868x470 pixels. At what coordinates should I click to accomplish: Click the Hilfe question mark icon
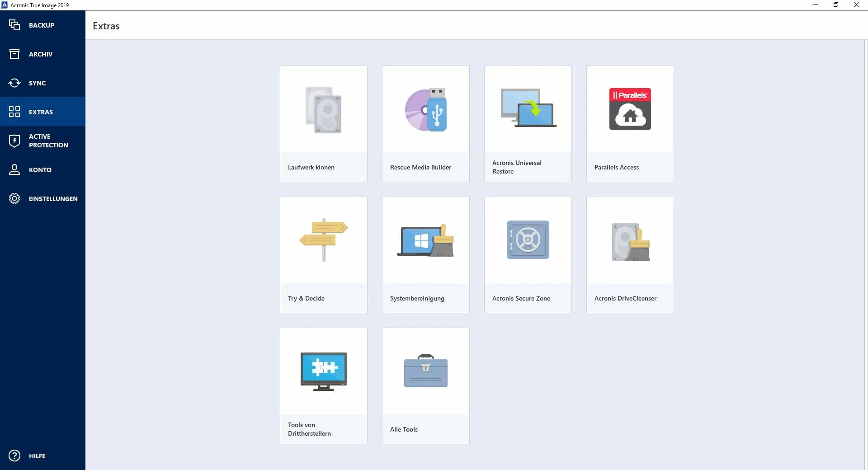point(14,456)
